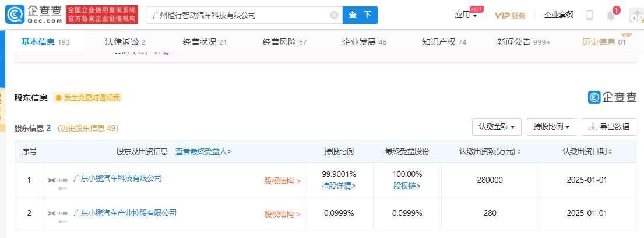Switch to the 历史信息 tab
This screenshot has height=238, width=644.
(x=604, y=42)
